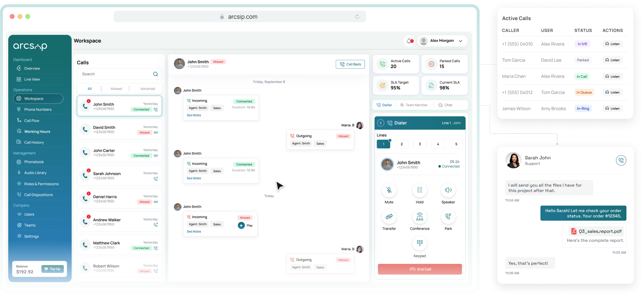Open Live View in the sidebar
The width and height of the screenshot is (644, 296).
(x=32, y=79)
